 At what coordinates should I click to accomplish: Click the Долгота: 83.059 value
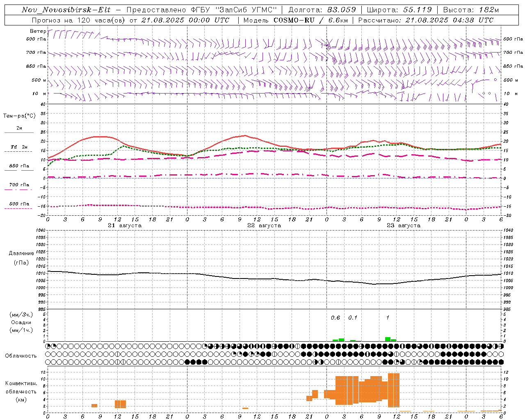pos(322,10)
